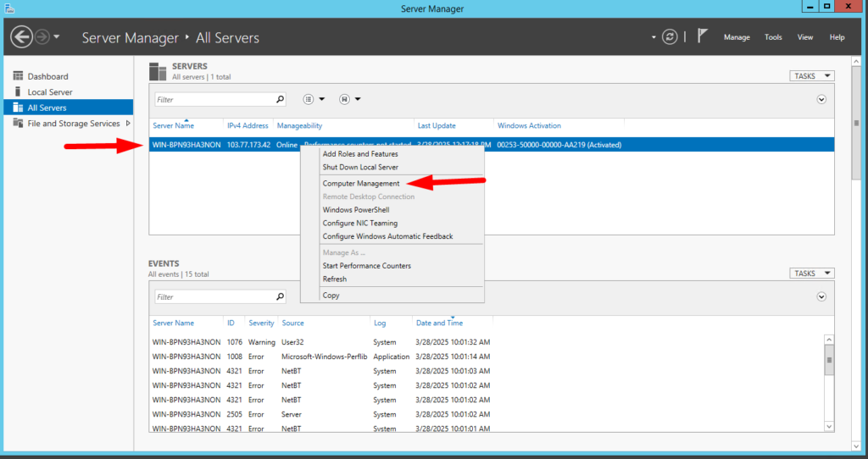Click the main pane scroll down arrow
Viewport: 868px width, 459px height.
point(856,446)
